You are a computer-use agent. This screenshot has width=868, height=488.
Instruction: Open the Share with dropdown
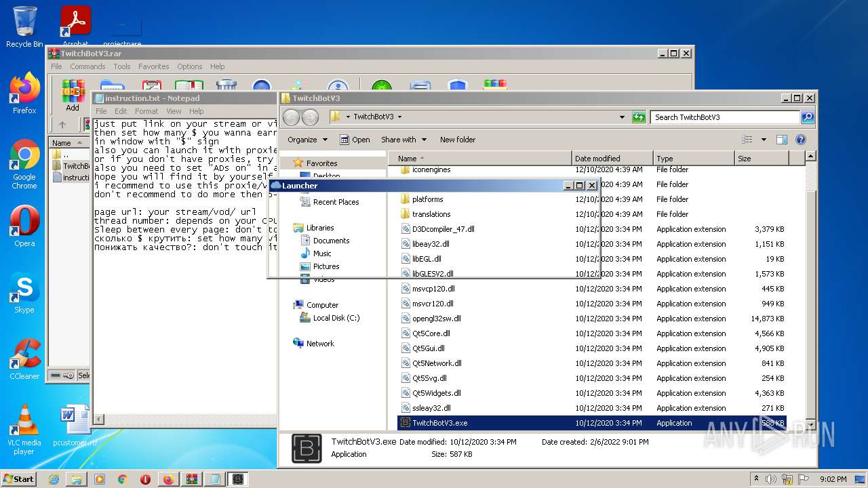[403, 140]
